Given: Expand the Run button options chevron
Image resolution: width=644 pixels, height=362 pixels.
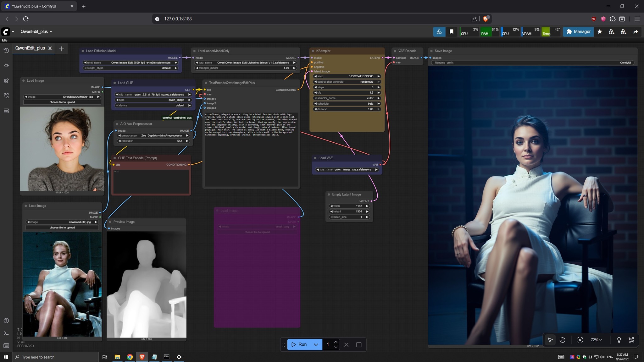Looking at the screenshot, I should [316, 345].
